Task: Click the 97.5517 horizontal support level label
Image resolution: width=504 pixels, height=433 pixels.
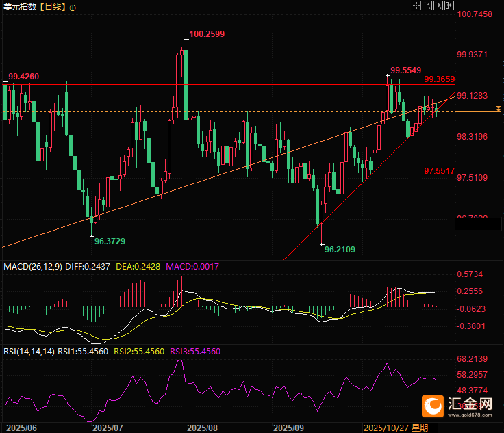Action: click(440, 170)
